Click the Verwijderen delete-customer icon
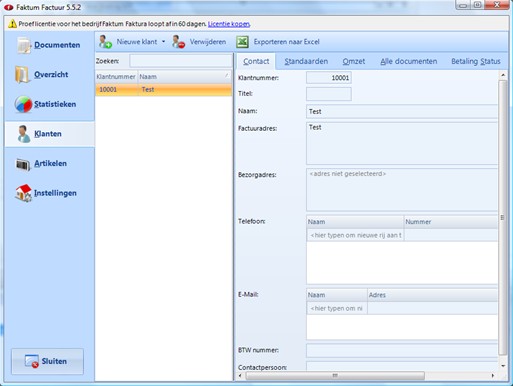Screen dimensions: 513x386 point(179,42)
